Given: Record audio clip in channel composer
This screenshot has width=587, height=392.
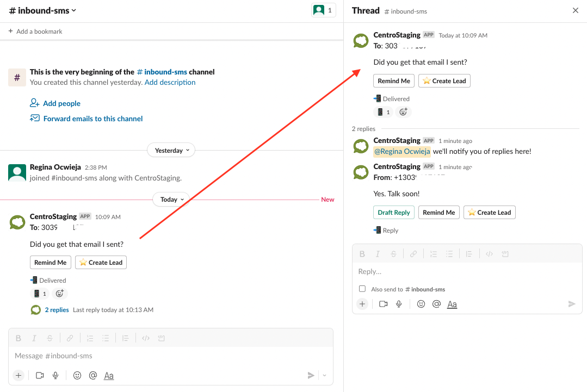Looking at the screenshot, I should tap(55, 375).
